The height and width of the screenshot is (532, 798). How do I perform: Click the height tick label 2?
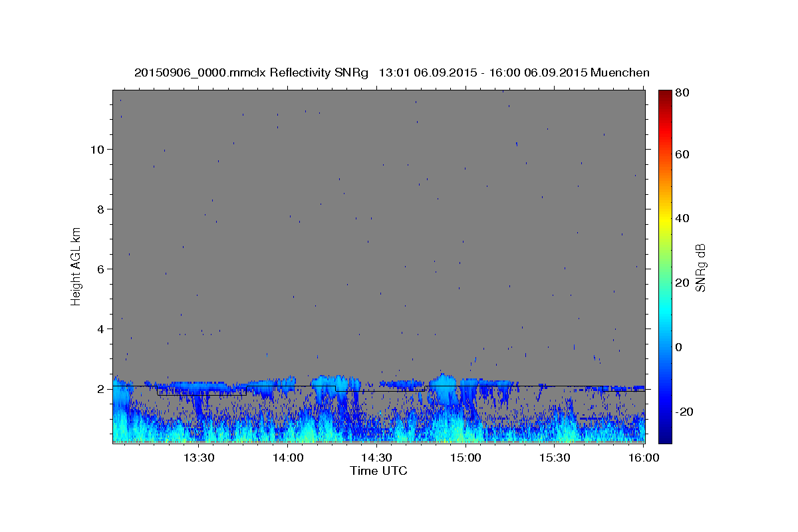101,388
